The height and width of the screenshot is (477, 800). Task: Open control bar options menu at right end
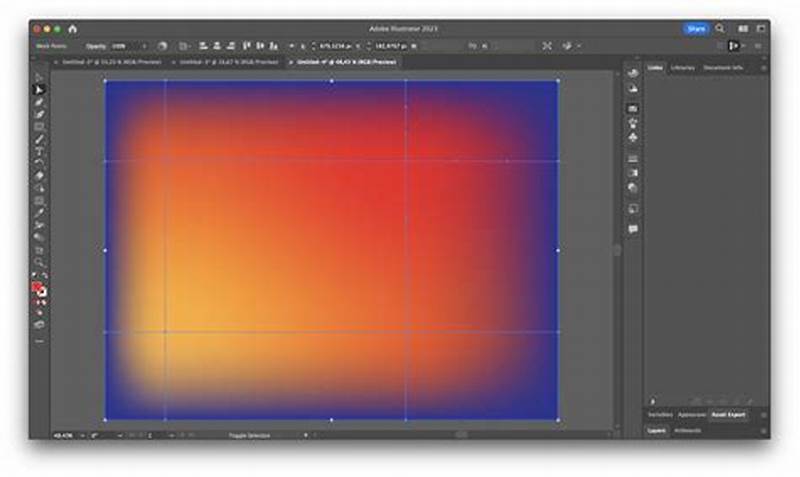(759, 46)
